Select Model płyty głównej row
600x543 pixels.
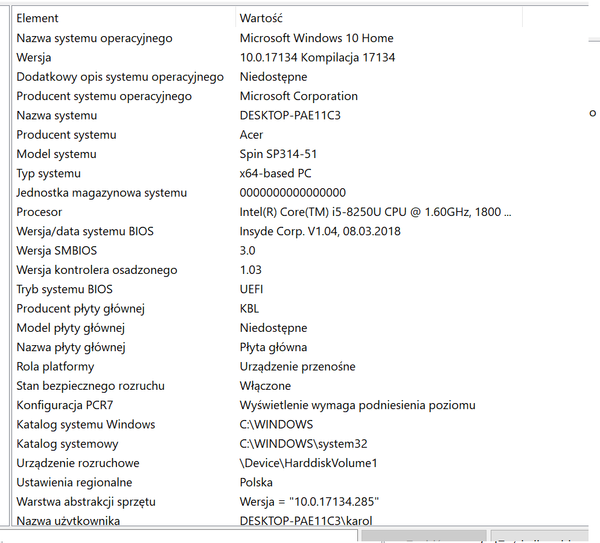pos(70,328)
